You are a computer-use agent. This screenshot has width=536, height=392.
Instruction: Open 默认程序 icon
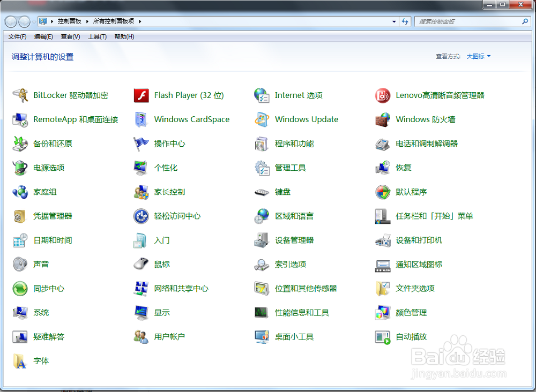click(383, 192)
